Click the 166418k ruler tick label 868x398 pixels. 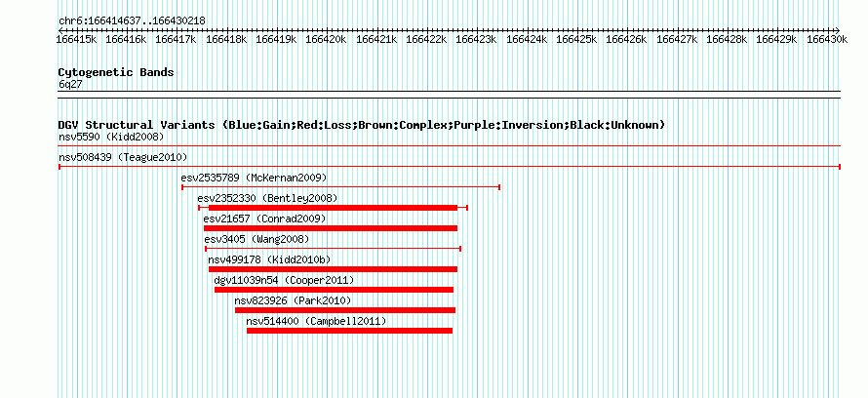pyautogui.click(x=226, y=39)
